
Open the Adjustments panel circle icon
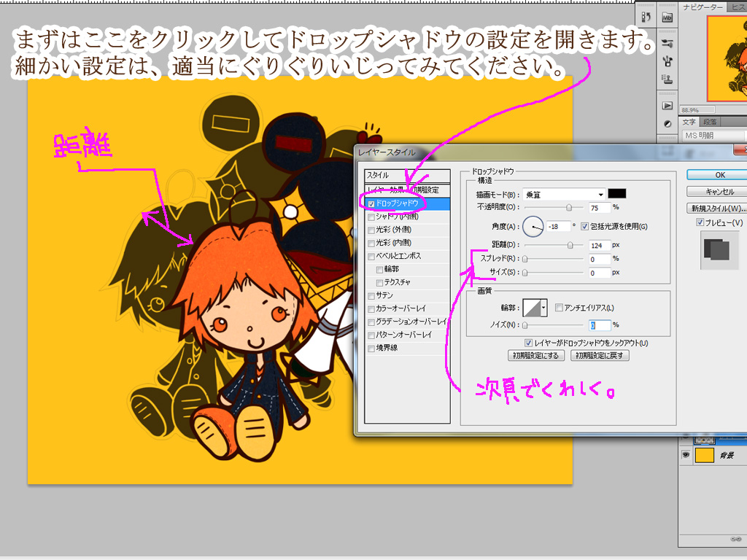[667, 124]
